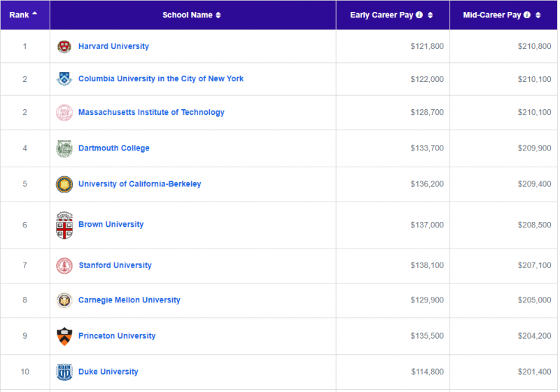Click the MIT seal logo
The height and width of the screenshot is (392, 560).
click(x=64, y=113)
